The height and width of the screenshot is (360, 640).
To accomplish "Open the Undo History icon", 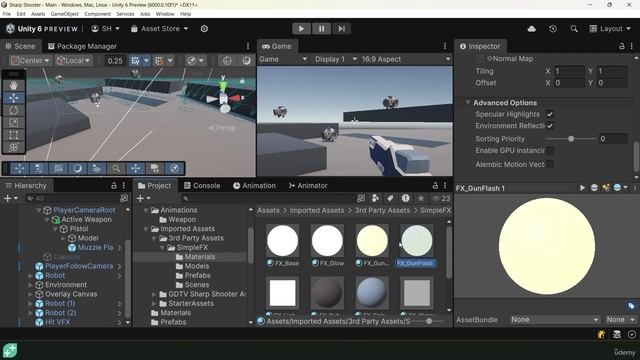I will (x=553, y=29).
